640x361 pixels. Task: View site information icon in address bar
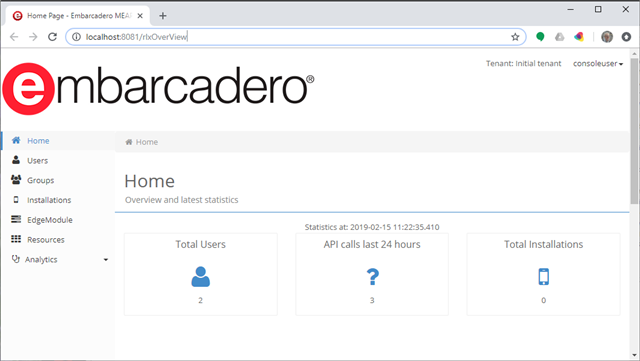[x=76, y=37]
